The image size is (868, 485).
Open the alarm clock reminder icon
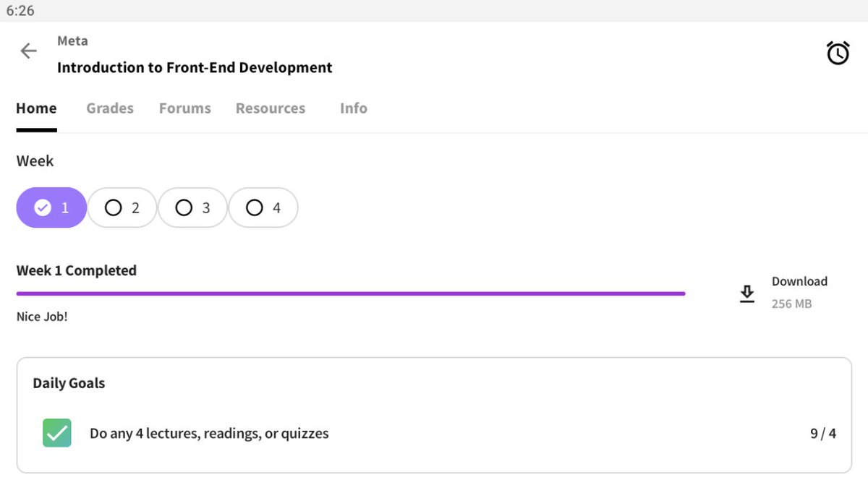tap(838, 53)
